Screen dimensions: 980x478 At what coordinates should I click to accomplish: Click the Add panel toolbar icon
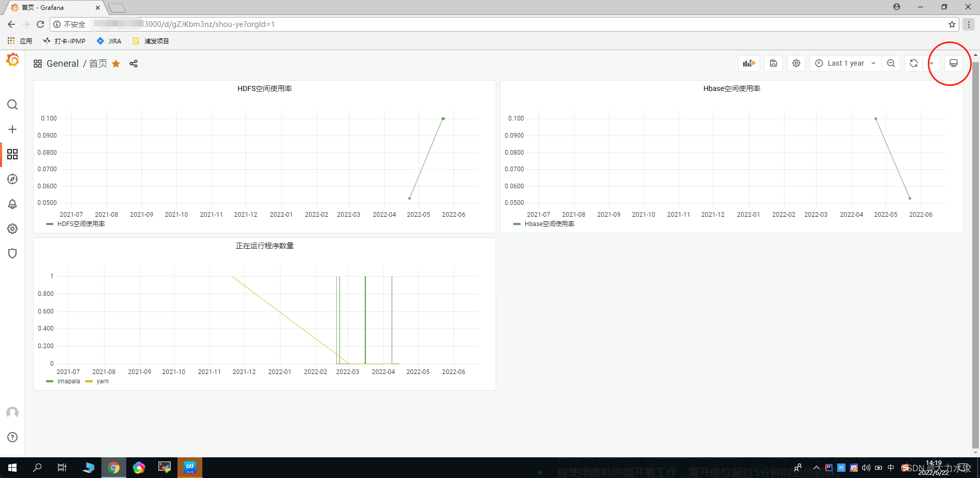coord(749,63)
